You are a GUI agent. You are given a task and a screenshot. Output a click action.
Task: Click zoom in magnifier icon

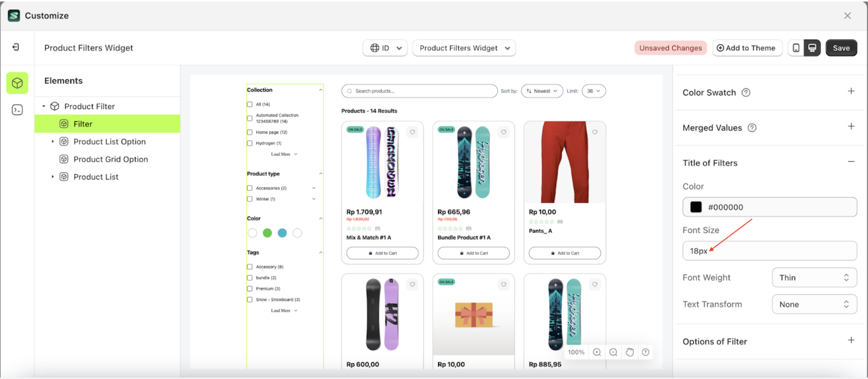point(597,352)
